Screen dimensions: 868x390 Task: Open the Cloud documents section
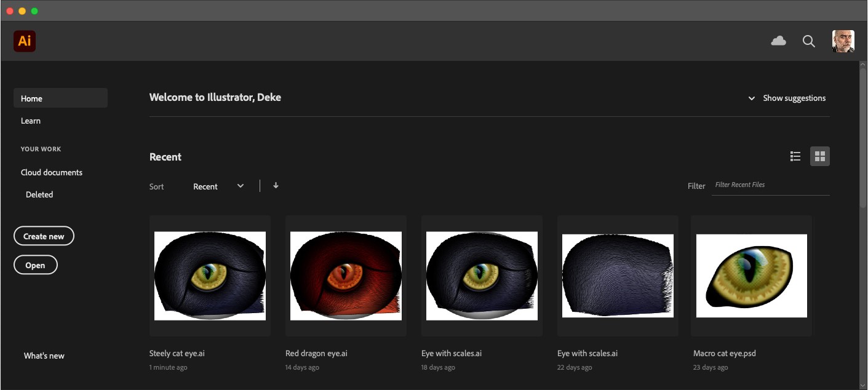52,172
